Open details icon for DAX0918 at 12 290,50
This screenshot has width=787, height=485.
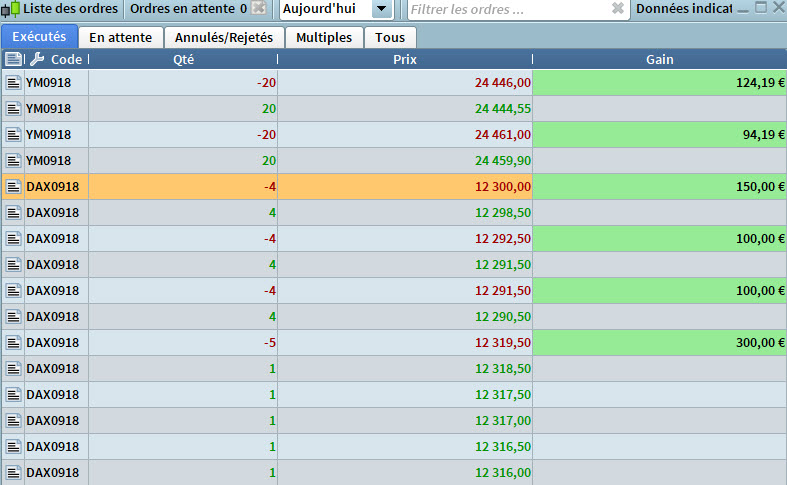(x=13, y=317)
